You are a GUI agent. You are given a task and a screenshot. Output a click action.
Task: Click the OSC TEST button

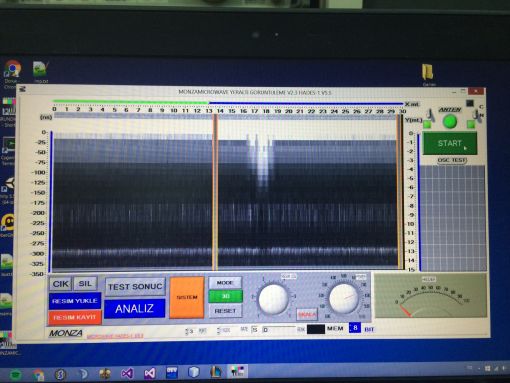click(452, 160)
